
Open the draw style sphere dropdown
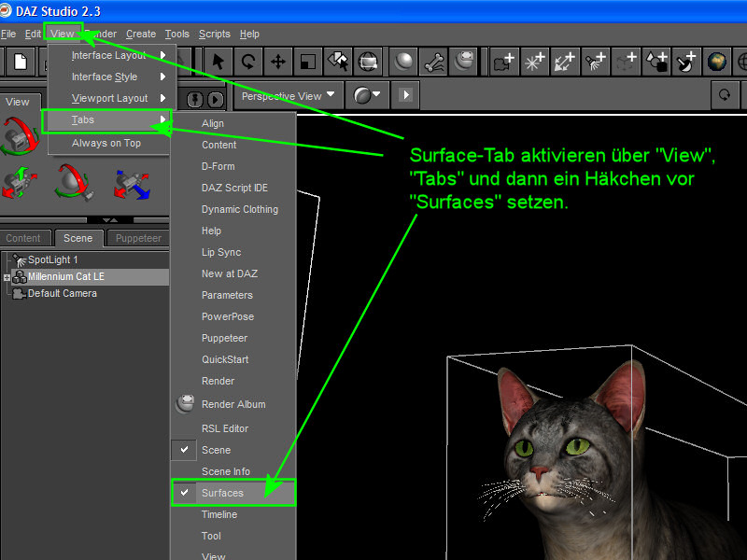click(366, 95)
